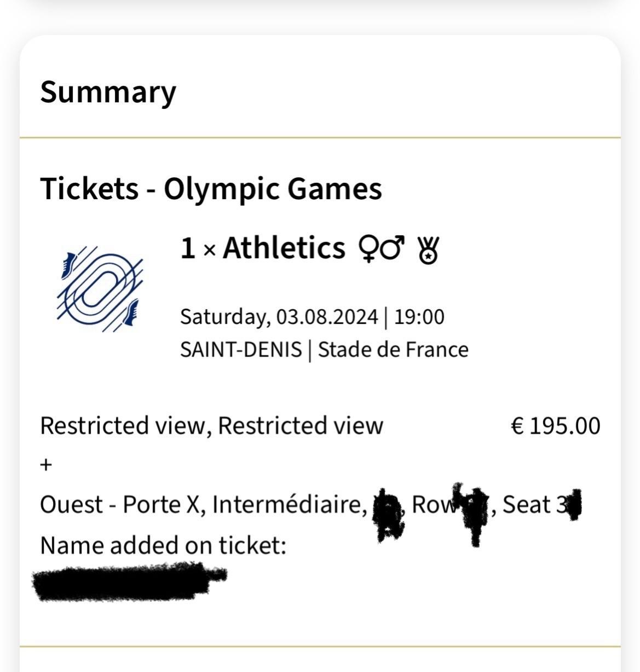This screenshot has width=640, height=672.
Task: Open the Stade de France venue
Action: click(393, 350)
